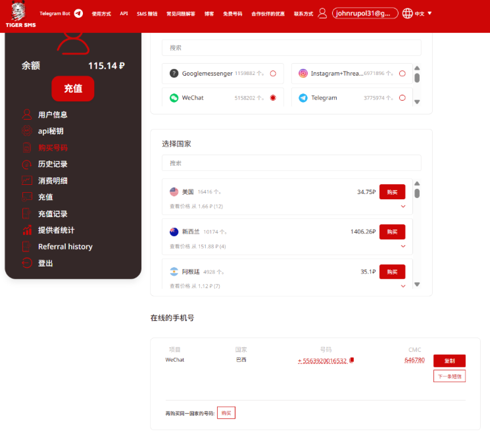Click 登出 to log out
Image resolution: width=490 pixels, height=448 pixels.
(x=45, y=263)
